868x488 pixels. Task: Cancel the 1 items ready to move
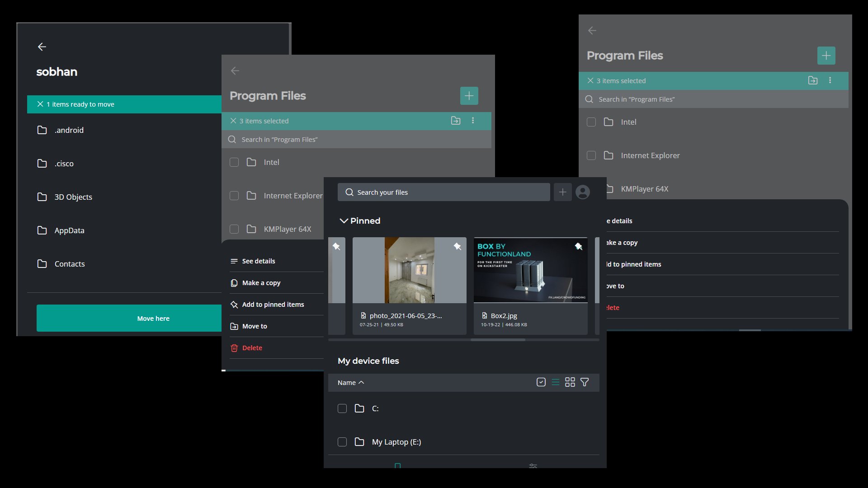coord(40,104)
